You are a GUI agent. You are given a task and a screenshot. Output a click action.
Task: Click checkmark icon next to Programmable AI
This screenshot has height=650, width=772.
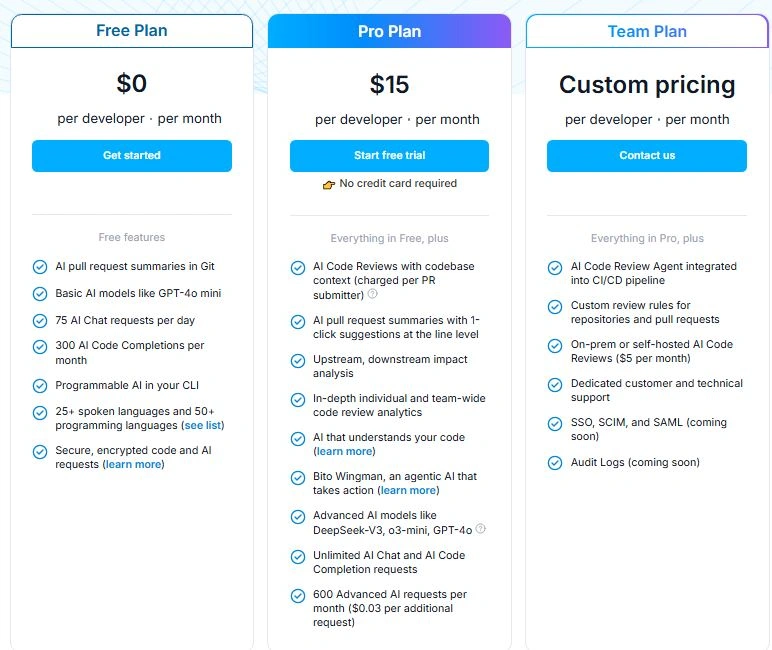pyautogui.click(x=40, y=385)
